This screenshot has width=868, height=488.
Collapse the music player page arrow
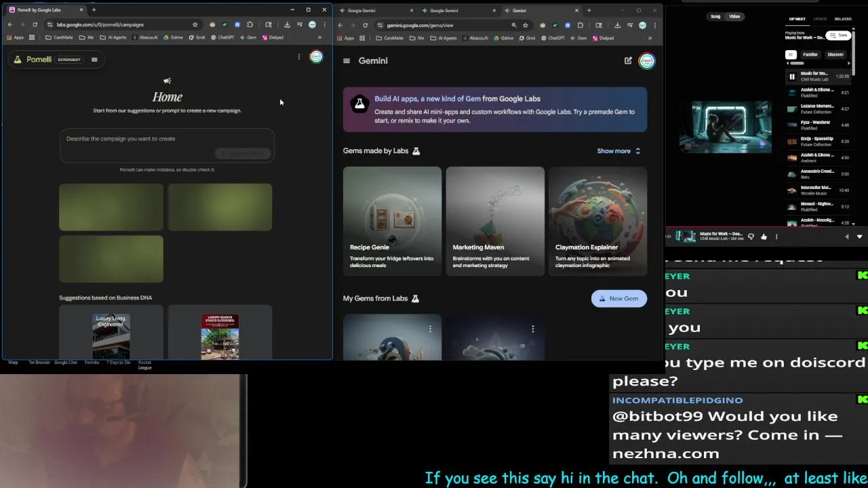pyautogui.click(x=859, y=237)
